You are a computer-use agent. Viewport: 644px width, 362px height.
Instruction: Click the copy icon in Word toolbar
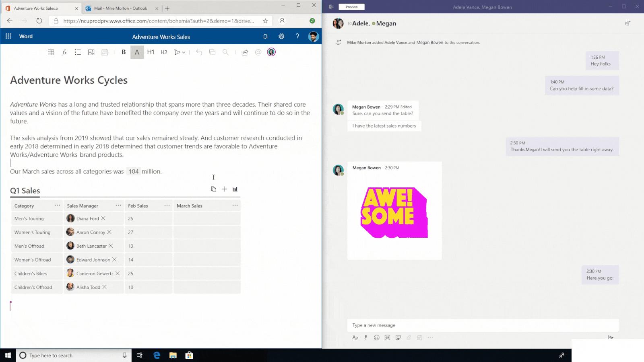tap(212, 52)
